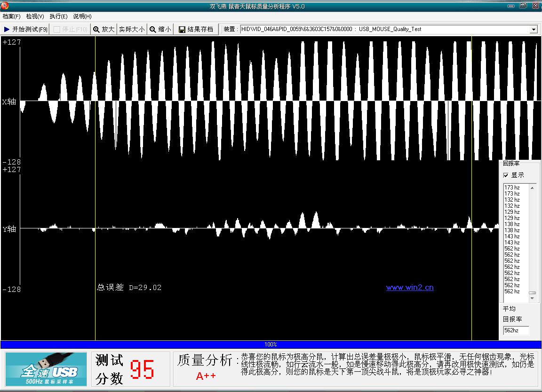
Task: Click the average 回报率 field showing 562hz
Action: (516, 330)
